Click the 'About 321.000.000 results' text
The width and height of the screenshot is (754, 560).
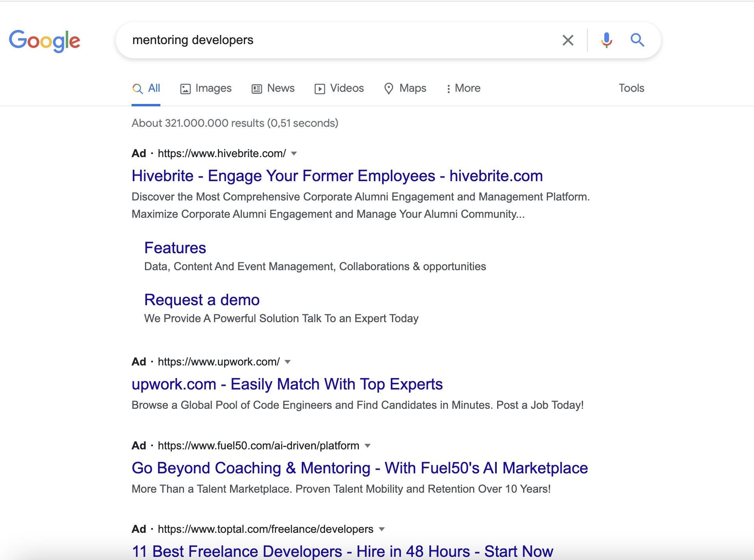click(235, 123)
